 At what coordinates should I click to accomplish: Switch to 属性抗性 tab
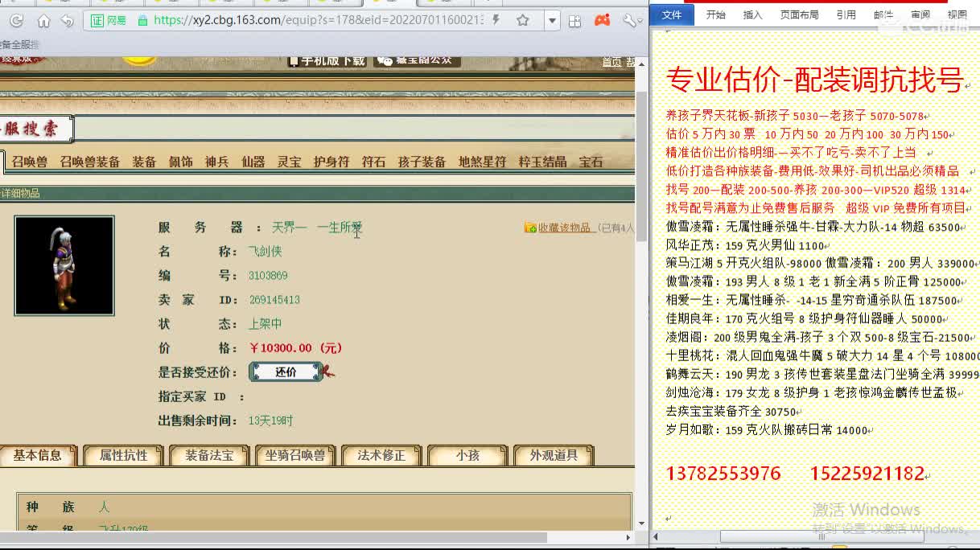tap(123, 455)
